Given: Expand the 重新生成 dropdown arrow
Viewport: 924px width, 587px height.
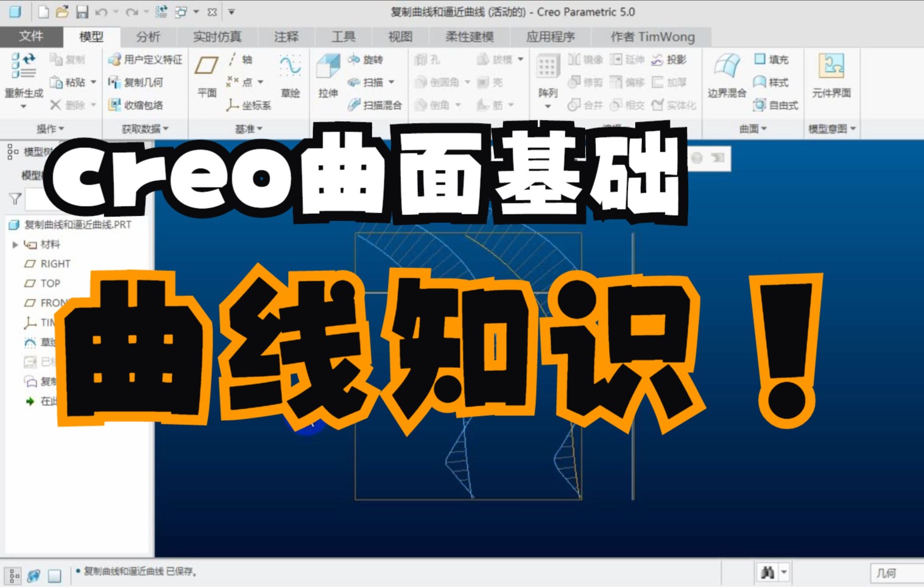Looking at the screenshot, I should 23,107.
